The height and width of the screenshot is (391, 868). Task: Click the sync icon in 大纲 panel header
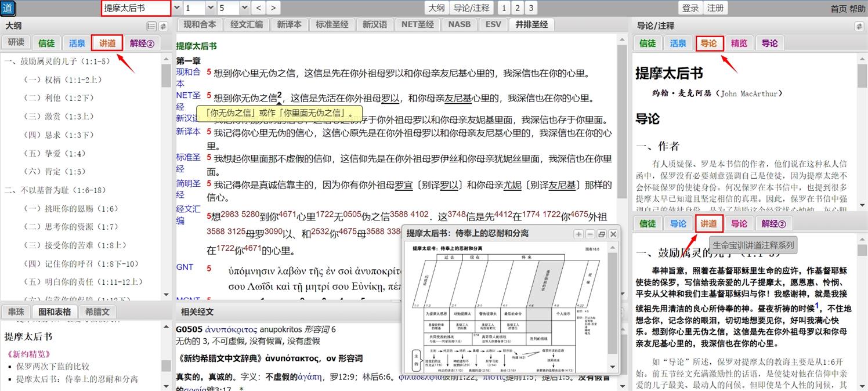163,26
